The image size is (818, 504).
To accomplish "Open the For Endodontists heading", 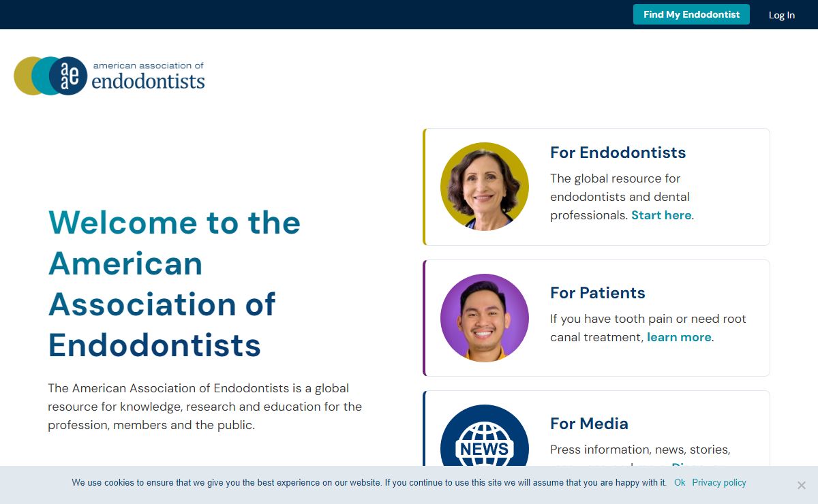I will 618,153.
